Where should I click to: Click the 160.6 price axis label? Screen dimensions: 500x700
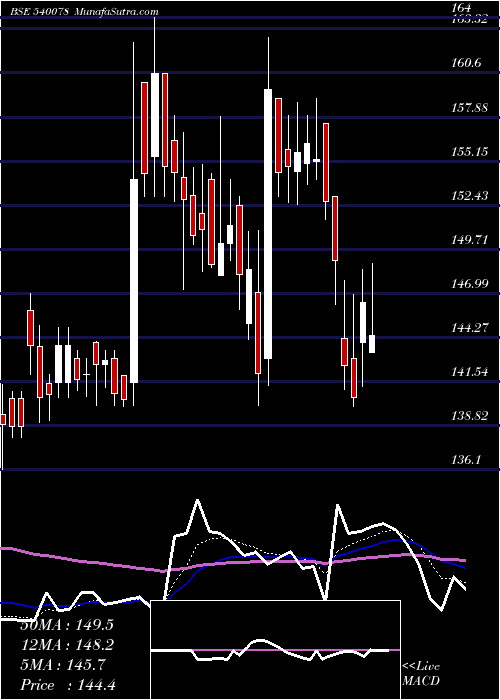[x=466, y=63]
